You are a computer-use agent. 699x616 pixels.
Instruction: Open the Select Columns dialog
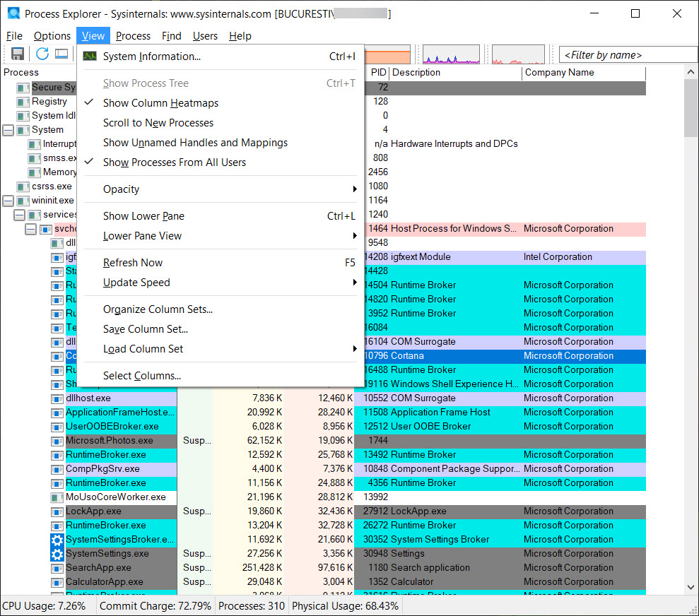point(221,376)
